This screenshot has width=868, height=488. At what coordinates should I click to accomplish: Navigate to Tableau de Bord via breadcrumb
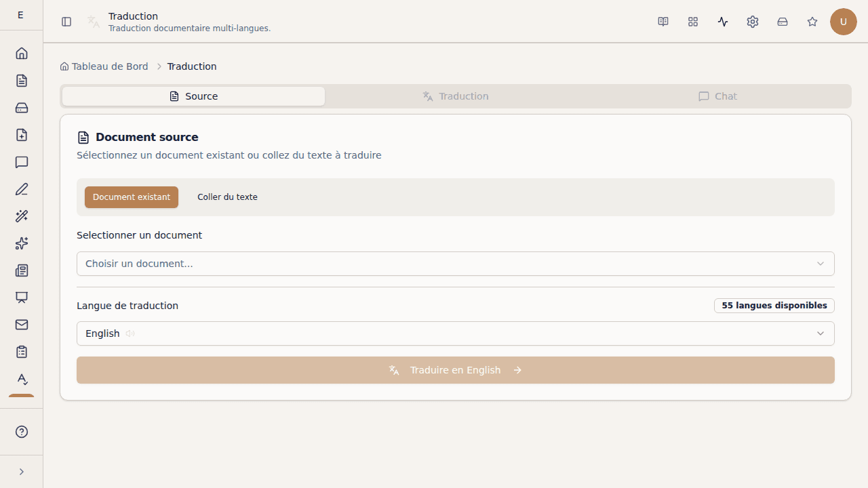click(x=109, y=66)
